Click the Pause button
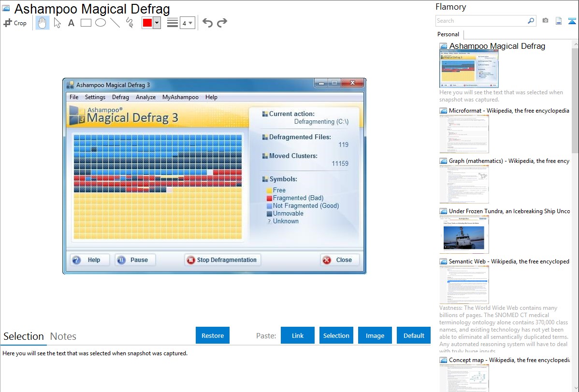The height and width of the screenshot is (392, 579). (x=135, y=260)
